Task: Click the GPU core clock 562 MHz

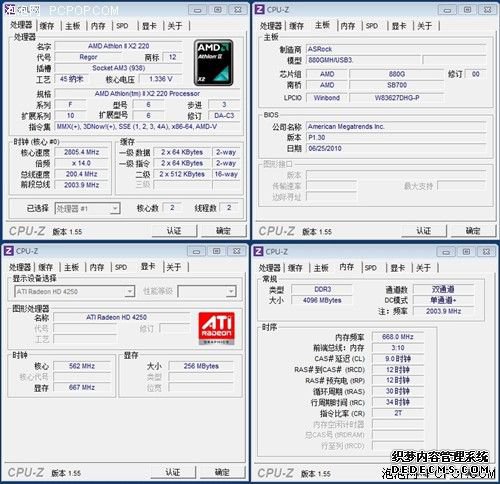Action: (82, 366)
